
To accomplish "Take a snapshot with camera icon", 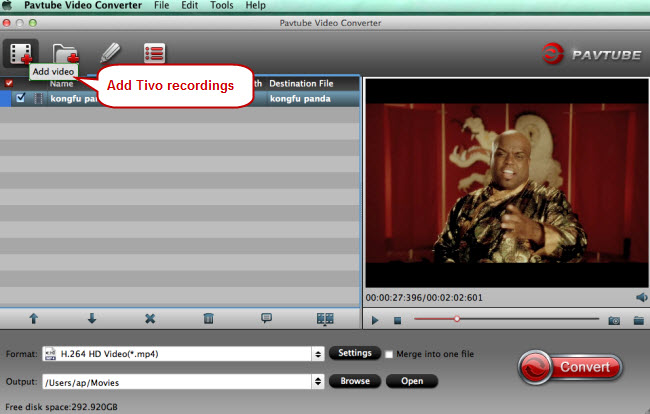I will tap(614, 320).
